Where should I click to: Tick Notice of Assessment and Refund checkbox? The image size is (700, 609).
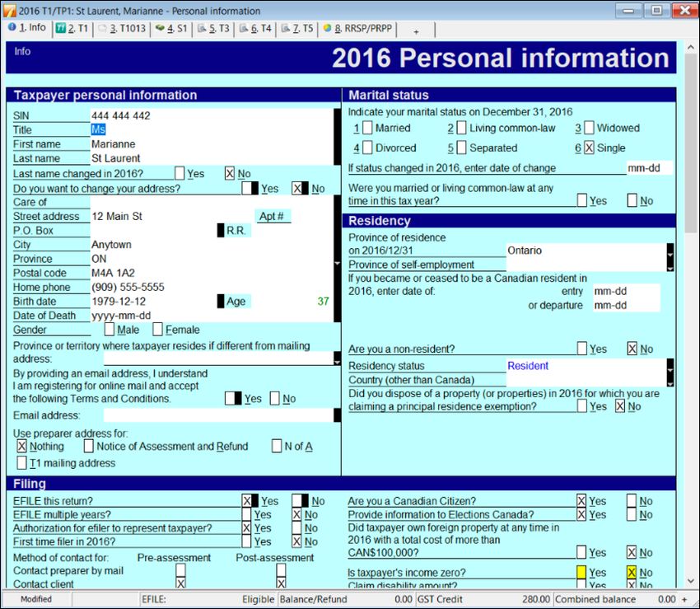click(89, 446)
